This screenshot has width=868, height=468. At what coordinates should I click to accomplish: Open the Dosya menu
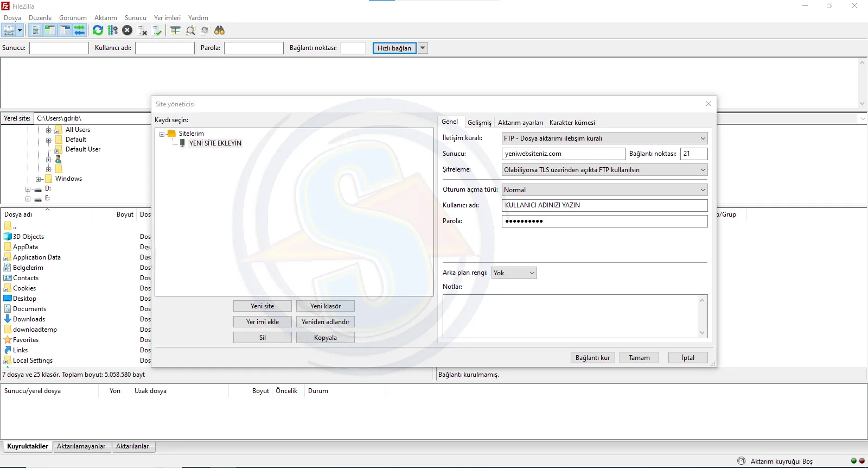tap(12, 18)
